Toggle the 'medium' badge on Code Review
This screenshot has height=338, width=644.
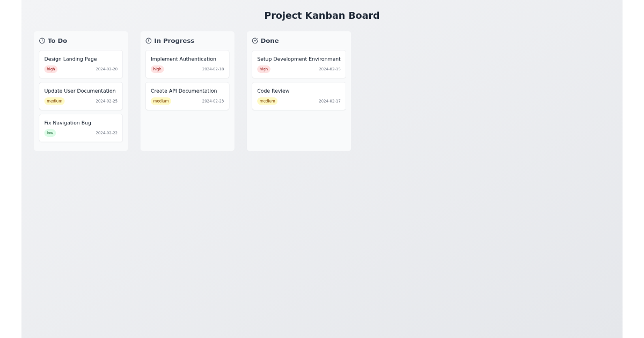click(x=267, y=101)
